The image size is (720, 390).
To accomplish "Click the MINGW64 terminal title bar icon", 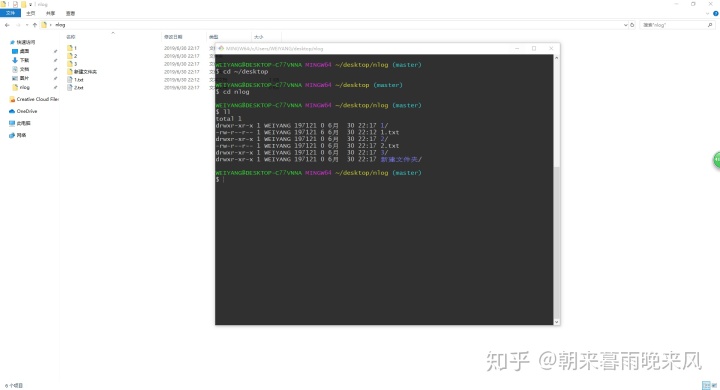I will [x=221, y=48].
